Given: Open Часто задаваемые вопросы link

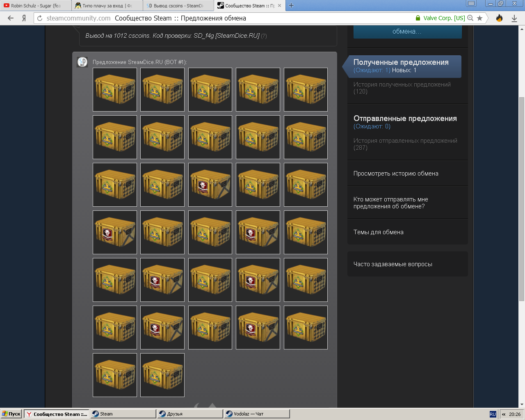Looking at the screenshot, I should pos(393,264).
